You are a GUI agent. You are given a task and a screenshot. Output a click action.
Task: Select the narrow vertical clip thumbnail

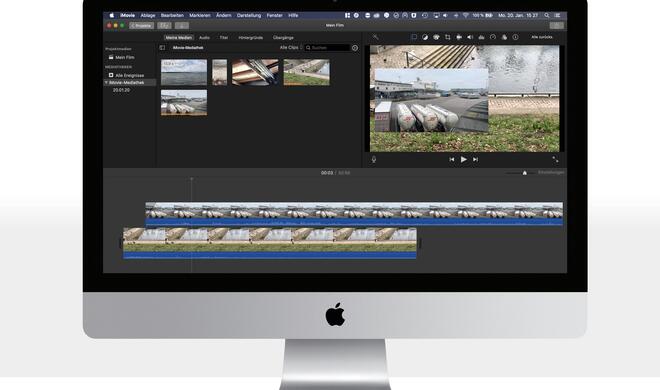(x=219, y=72)
